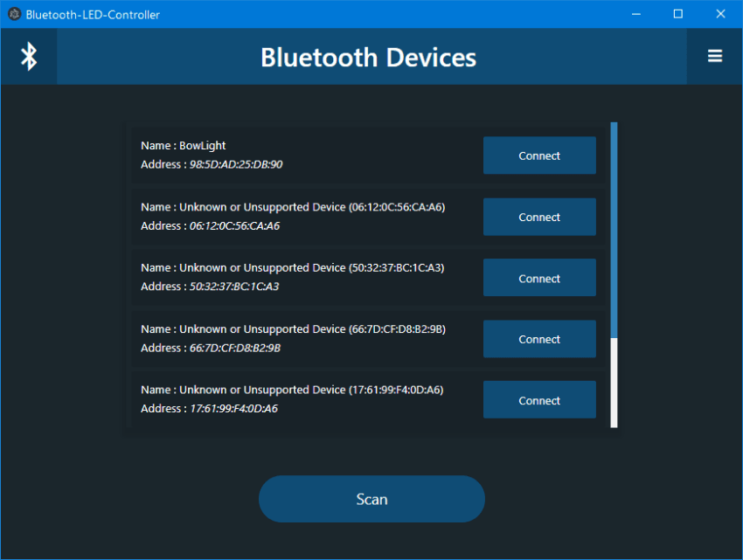Click the Bluetooth Devices header title

coord(368,57)
